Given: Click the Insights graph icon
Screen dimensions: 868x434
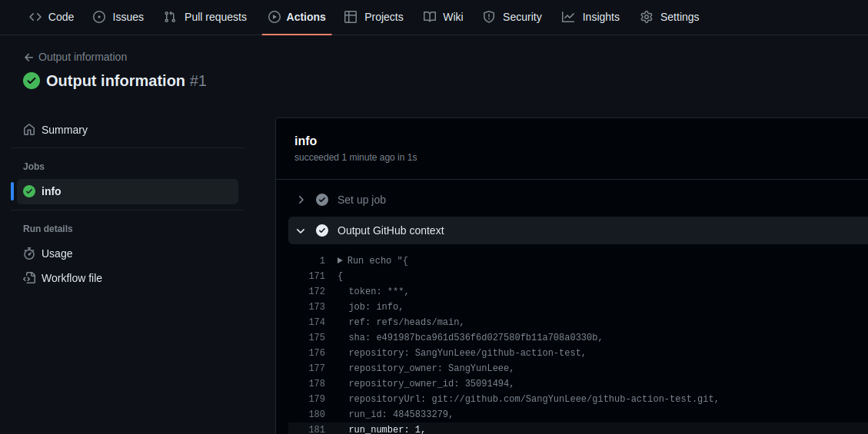Looking at the screenshot, I should 568,17.
